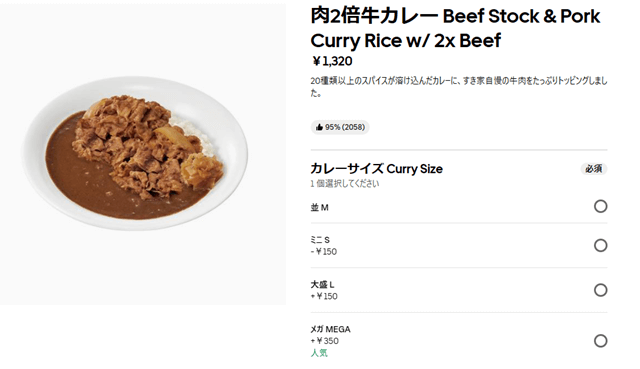Click the green 人気 popular tag
Image resolution: width=640 pixels, height=369 pixels.
click(319, 353)
